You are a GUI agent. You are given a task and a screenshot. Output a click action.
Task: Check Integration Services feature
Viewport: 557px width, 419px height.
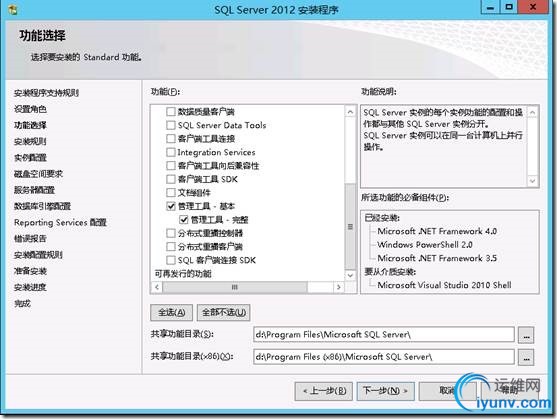(171, 152)
